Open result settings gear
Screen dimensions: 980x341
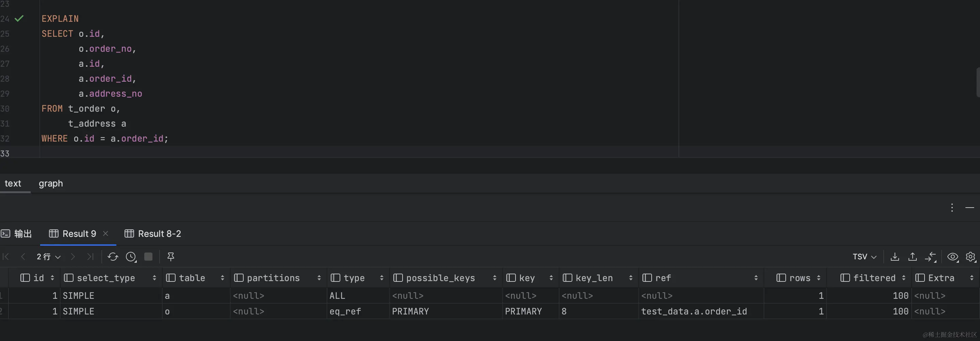[x=970, y=257]
